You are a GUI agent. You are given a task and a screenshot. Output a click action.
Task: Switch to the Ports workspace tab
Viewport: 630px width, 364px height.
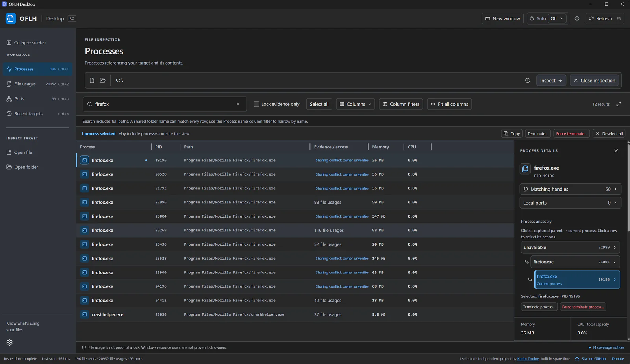click(37, 99)
